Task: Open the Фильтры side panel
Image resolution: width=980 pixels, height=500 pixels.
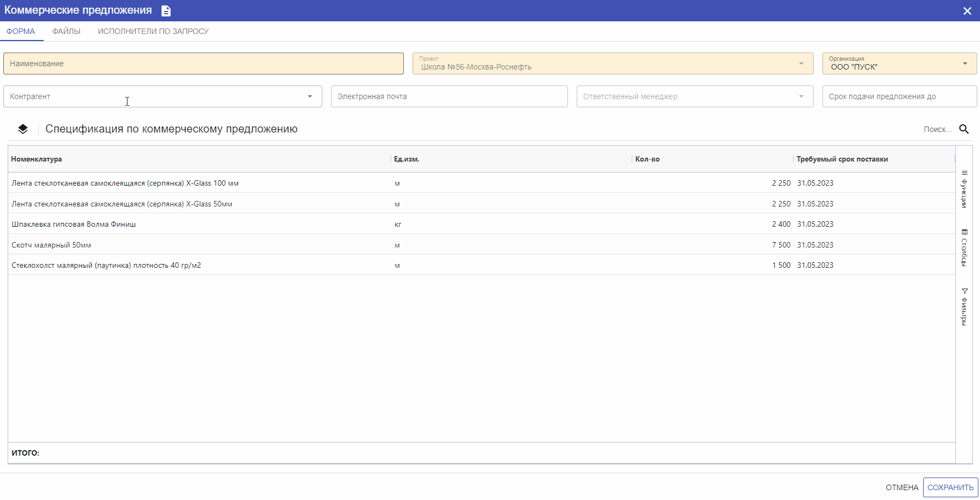Action: coord(964,307)
